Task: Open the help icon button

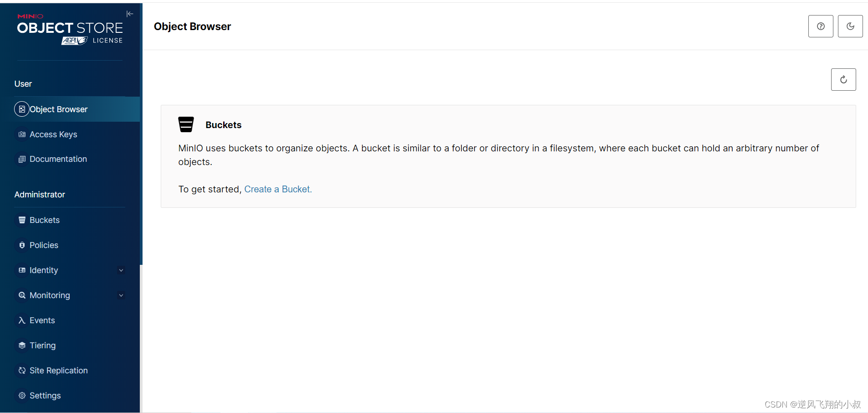Action: 821,26
